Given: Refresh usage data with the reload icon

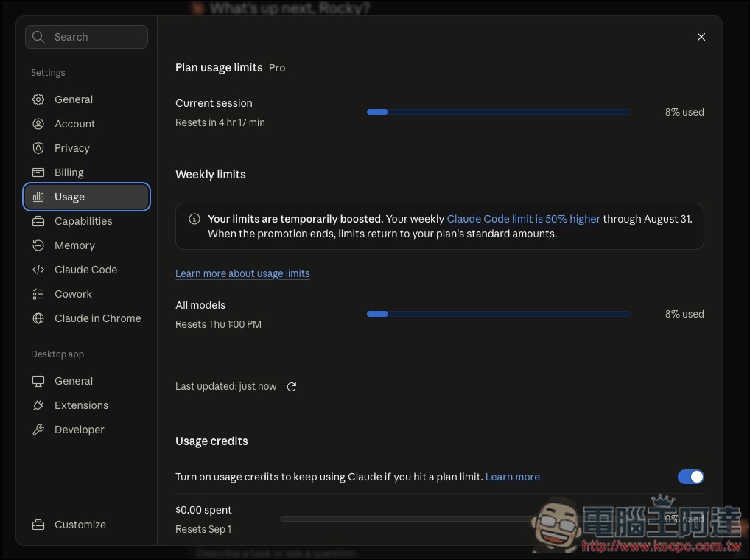Looking at the screenshot, I should coord(291,386).
